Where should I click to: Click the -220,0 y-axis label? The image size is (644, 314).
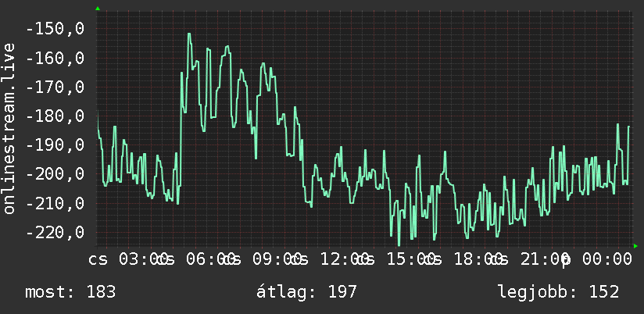[x=55, y=232]
